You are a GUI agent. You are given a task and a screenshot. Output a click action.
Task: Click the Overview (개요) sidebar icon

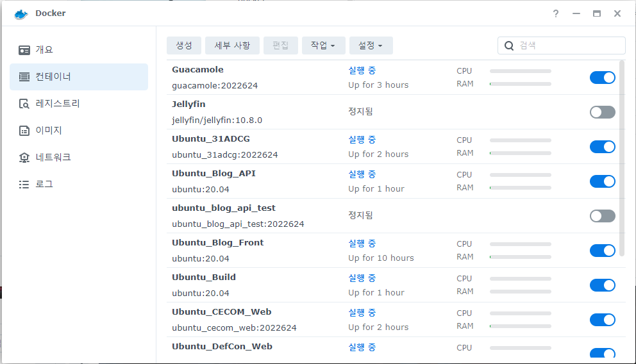point(24,50)
